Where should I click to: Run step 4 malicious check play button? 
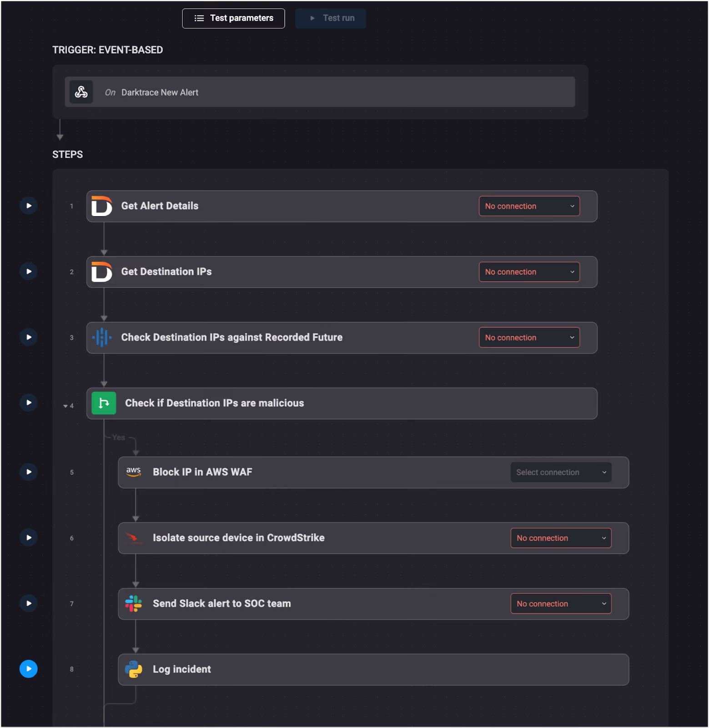pos(29,403)
